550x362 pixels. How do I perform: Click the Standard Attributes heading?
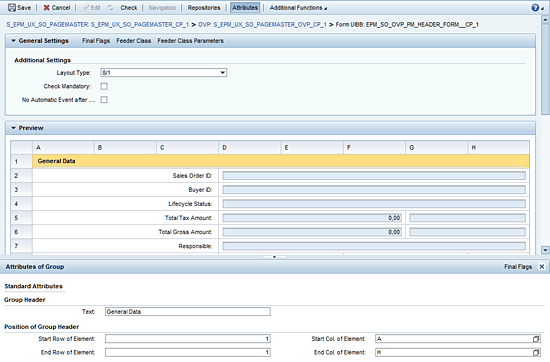(33, 286)
